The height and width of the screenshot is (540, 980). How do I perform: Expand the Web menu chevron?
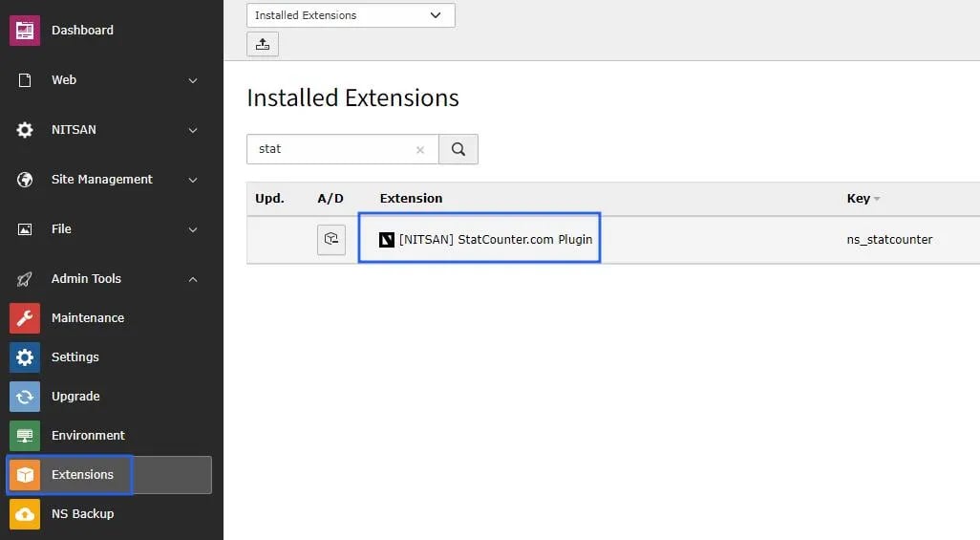tap(193, 80)
